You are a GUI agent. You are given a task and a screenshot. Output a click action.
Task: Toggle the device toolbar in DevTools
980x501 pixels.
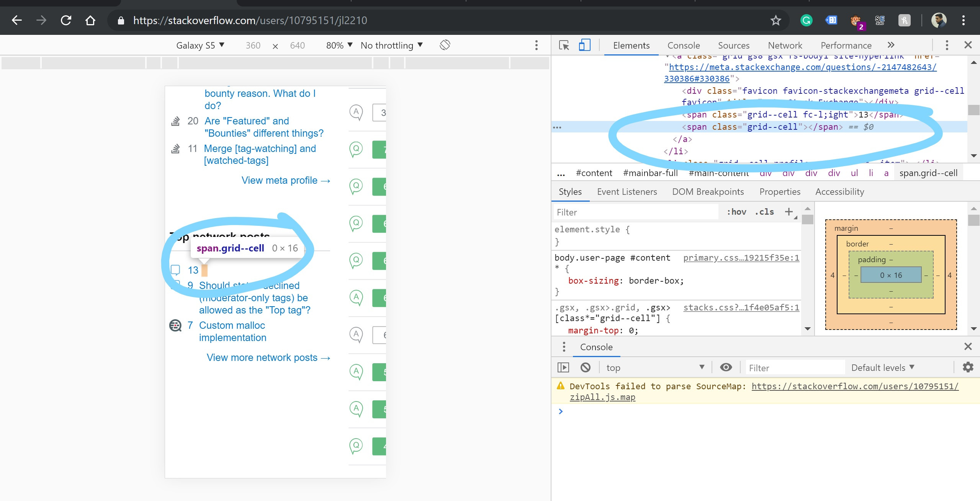[584, 45]
